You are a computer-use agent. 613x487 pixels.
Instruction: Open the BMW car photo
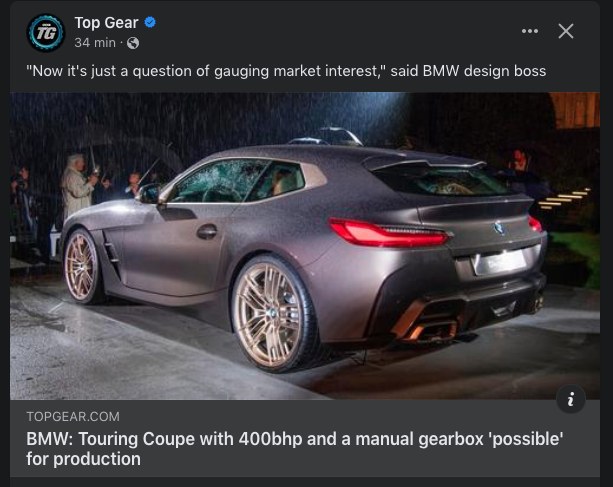(x=305, y=246)
